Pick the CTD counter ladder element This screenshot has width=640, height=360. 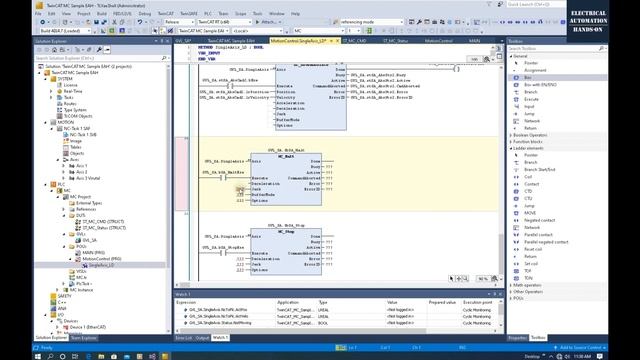(528, 191)
